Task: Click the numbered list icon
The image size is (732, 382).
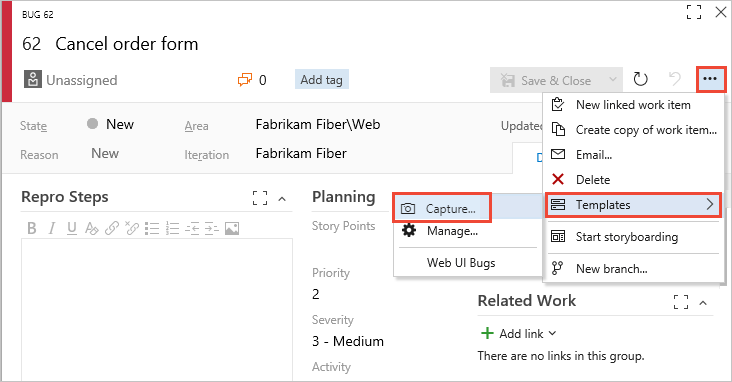Action: tap(172, 228)
